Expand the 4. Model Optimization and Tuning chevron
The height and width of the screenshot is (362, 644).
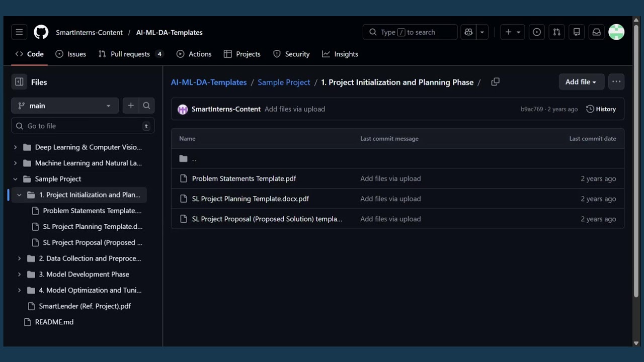[x=19, y=290]
